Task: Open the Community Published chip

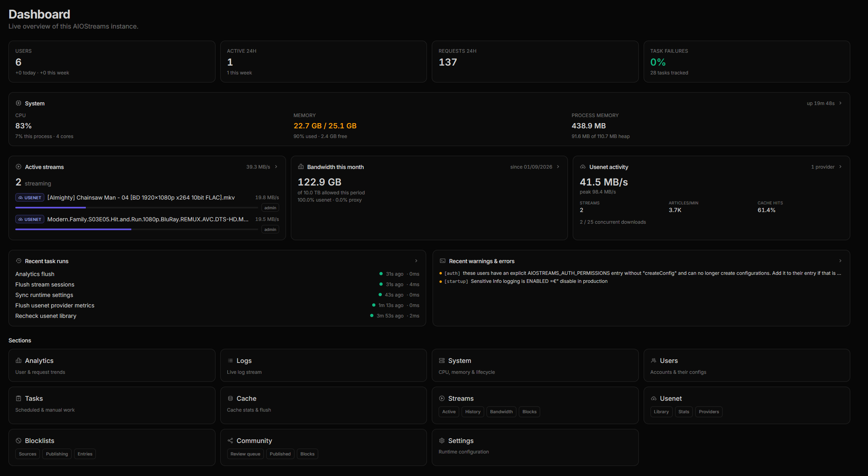Action: point(280,454)
